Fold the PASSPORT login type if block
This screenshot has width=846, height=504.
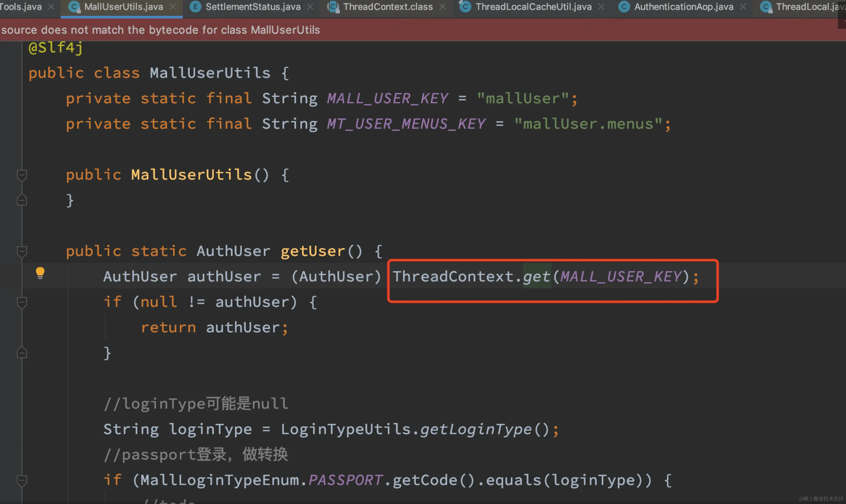click(x=22, y=480)
